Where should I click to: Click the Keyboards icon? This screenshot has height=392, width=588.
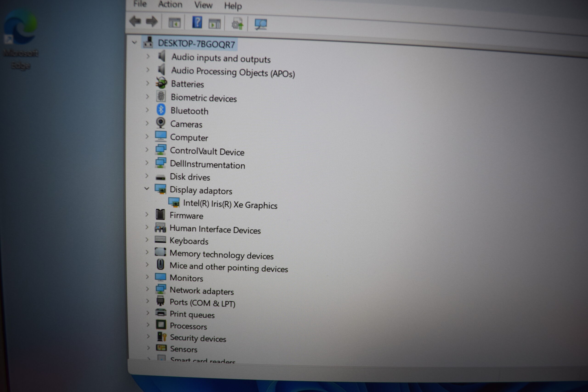click(x=160, y=240)
